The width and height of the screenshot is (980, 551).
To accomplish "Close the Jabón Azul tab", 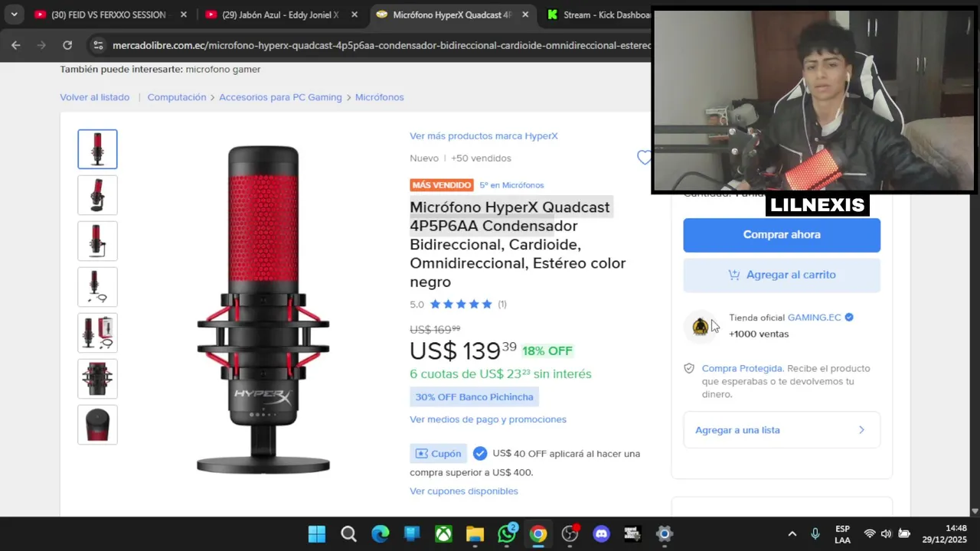I will coord(354,15).
